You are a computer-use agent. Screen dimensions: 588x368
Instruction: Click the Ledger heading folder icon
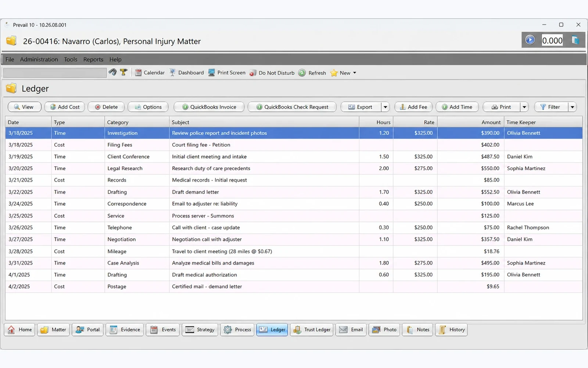(11, 88)
